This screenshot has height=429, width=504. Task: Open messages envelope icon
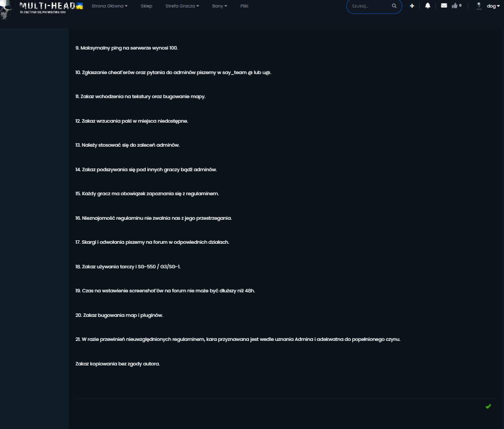pos(443,6)
